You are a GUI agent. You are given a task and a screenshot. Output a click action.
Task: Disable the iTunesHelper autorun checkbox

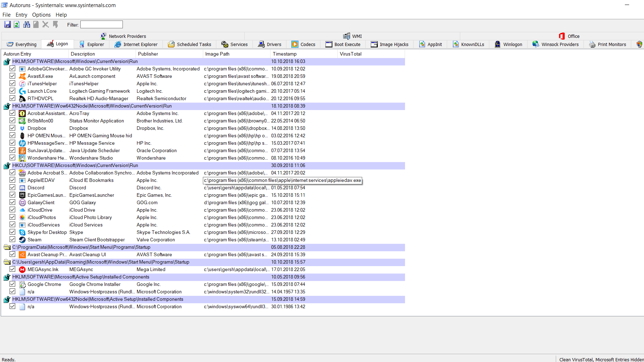[x=12, y=84]
